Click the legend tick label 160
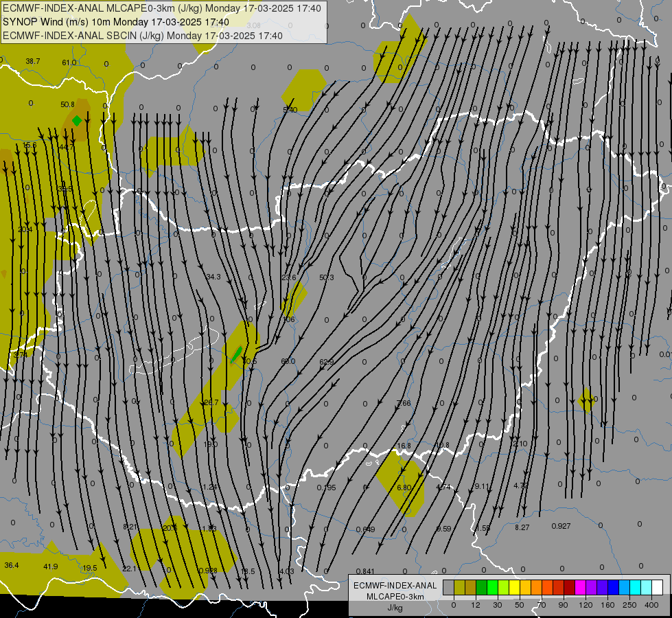 607,605
